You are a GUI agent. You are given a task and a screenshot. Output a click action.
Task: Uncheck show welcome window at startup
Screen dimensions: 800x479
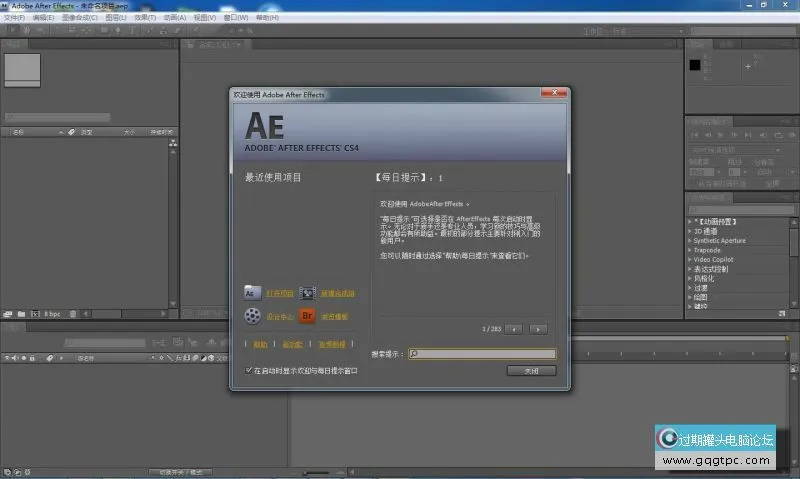click(x=248, y=370)
